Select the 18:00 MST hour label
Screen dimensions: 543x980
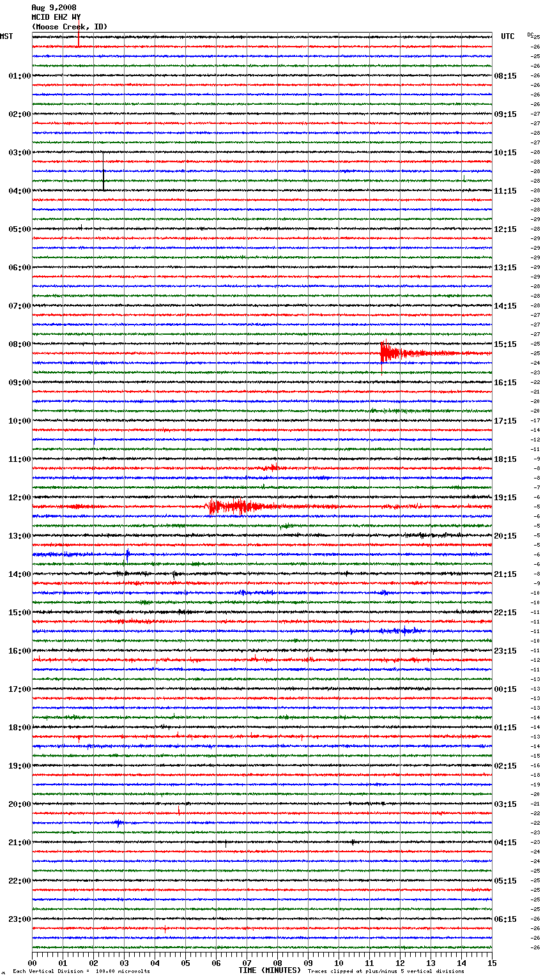20,728
